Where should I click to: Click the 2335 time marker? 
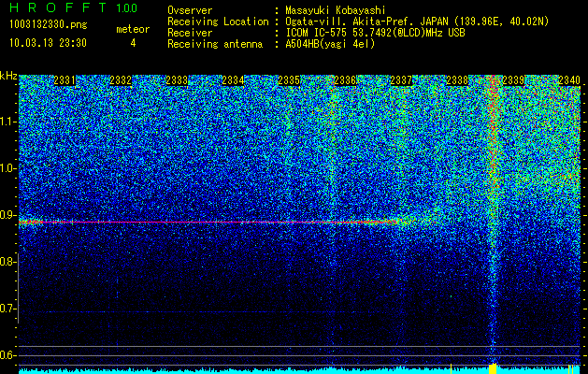[289, 80]
